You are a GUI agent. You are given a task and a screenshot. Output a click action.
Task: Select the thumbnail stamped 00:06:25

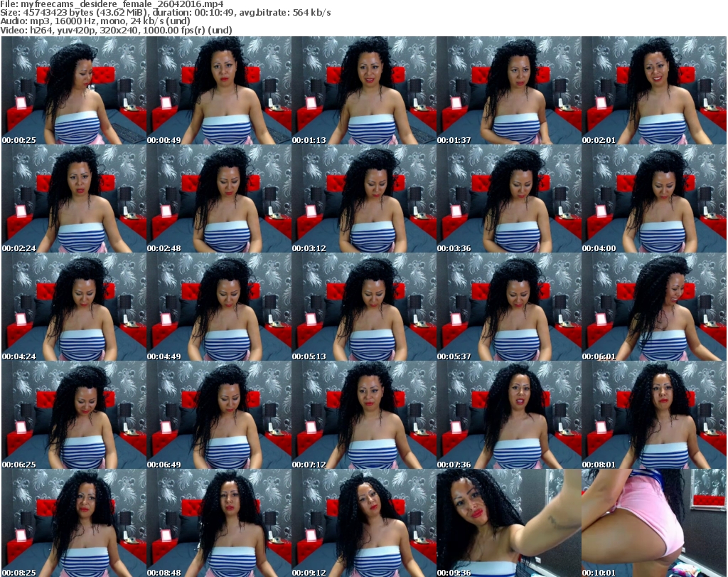(x=74, y=415)
